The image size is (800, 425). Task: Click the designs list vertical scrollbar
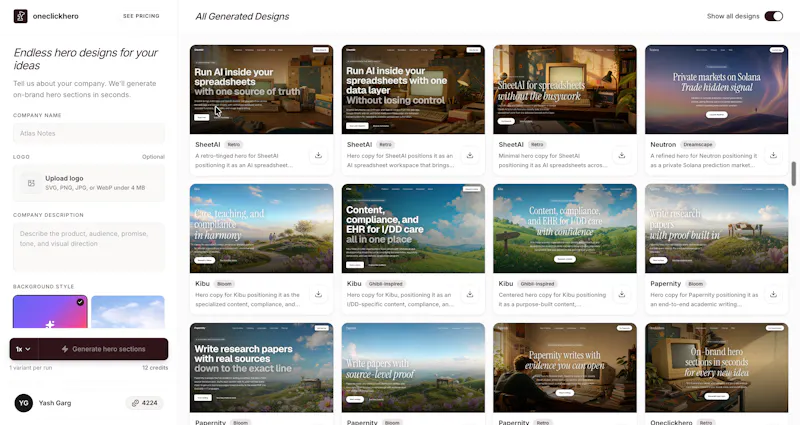pyautogui.click(x=793, y=174)
